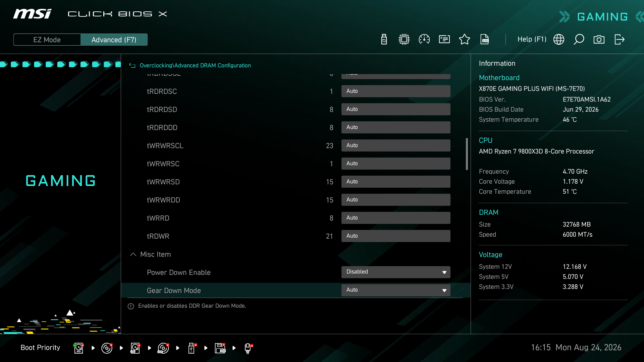Image resolution: width=644 pixels, height=362 pixels.
Task: Click the Boot Priority label
Action: coord(40,348)
